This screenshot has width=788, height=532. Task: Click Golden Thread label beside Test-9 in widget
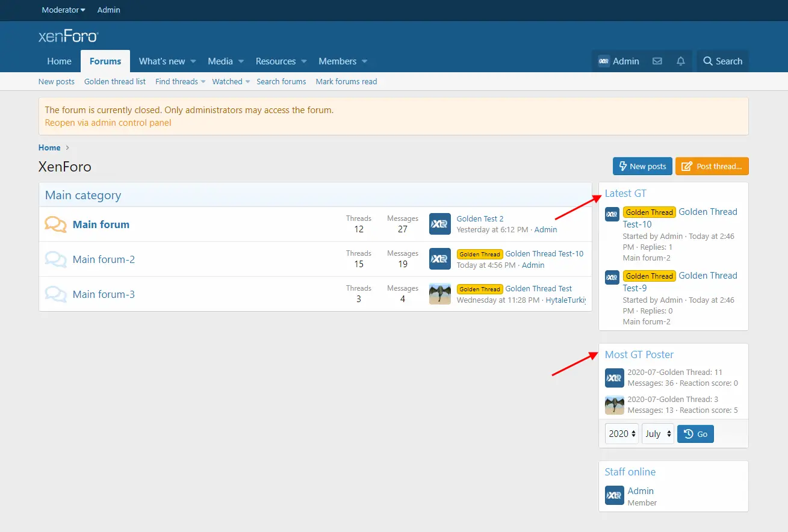point(649,276)
